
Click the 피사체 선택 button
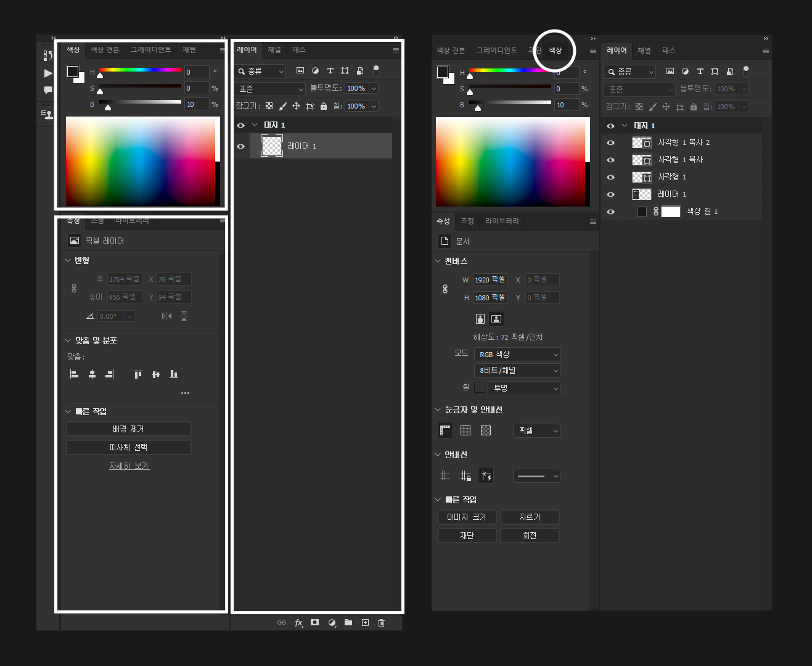[129, 448]
